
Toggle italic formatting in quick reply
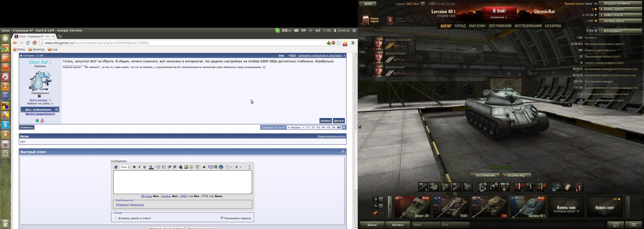click(x=139, y=167)
